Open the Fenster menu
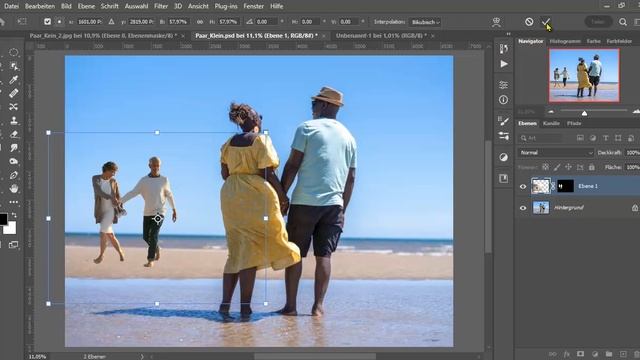Viewport: 640px width, 360px height. coord(253,6)
